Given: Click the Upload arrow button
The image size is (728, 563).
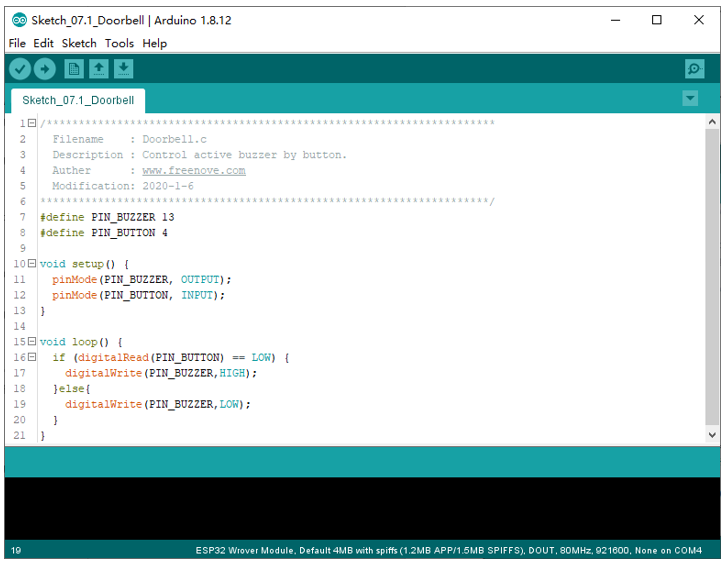Looking at the screenshot, I should click(x=45, y=70).
